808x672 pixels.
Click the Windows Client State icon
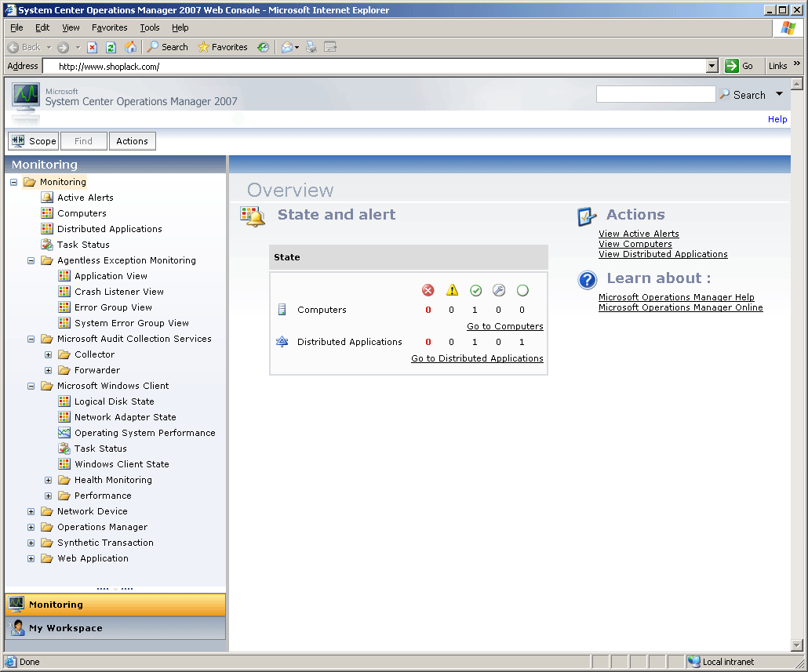coord(64,464)
